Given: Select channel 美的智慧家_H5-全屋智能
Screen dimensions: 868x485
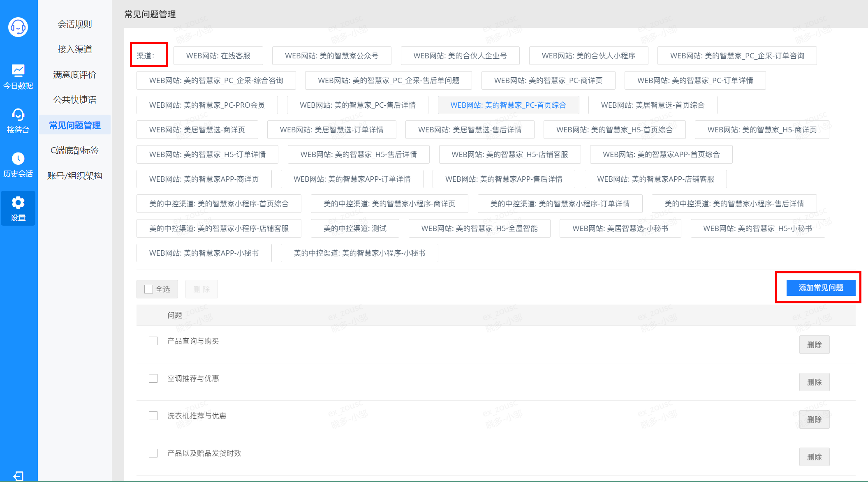Looking at the screenshot, I should pyautogui.click(x=479, y=229).
